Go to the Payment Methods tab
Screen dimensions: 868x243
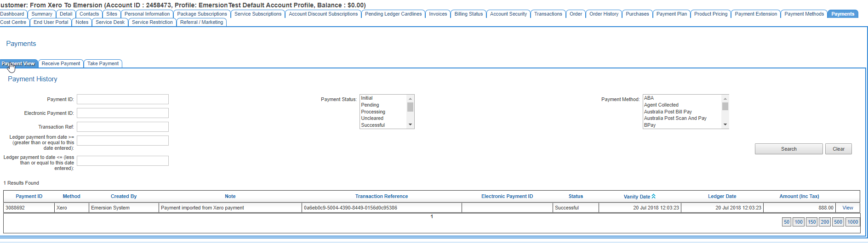[804, 14]
